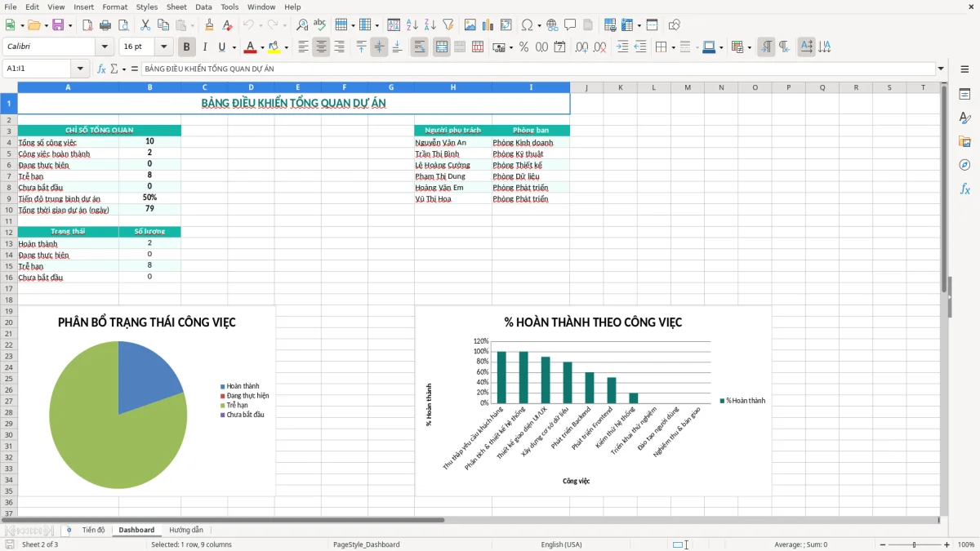Cut the selection with scissors icon

(145, 25)
